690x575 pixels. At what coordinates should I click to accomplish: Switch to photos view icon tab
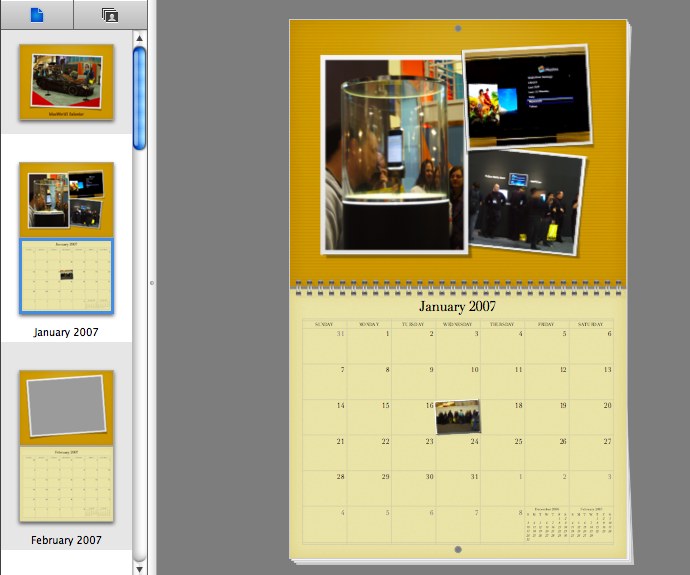pyautogui.click(x=110, y=15)
